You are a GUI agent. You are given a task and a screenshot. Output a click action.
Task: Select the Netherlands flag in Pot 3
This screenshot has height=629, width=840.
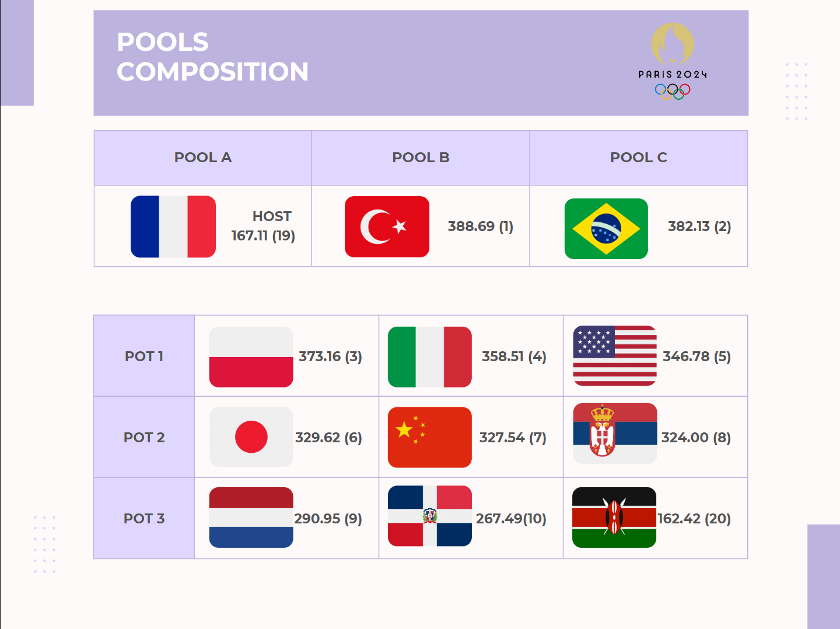[251, 518]
